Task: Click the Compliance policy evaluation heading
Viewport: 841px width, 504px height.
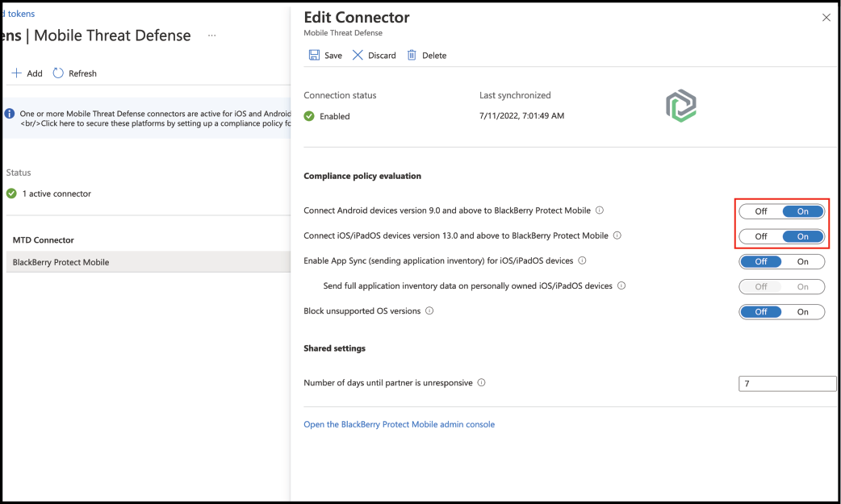Action: pos(362,176)
